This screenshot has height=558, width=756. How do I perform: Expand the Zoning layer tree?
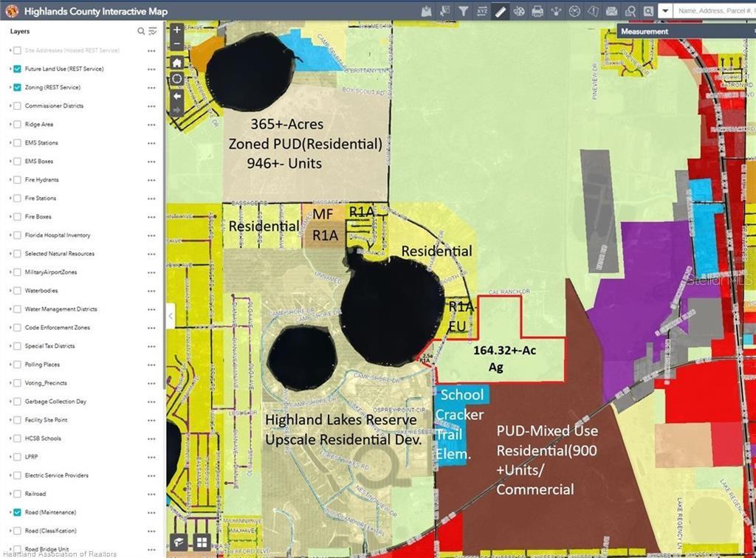click(x=10, y=87)
